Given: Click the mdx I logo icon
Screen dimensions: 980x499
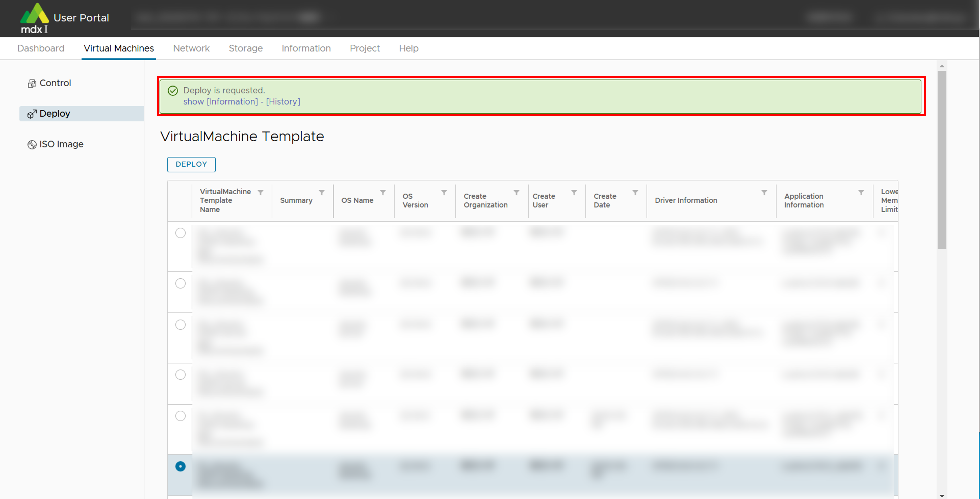Looking at the screenshot, I should click(34, 18).
